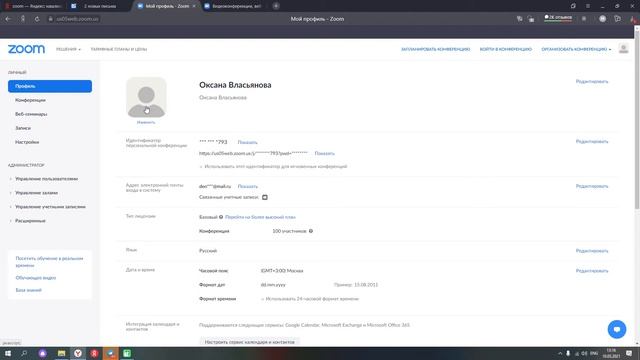Click the taskbar clock and date
Screen dimensions: 640x360
(611, 353)
